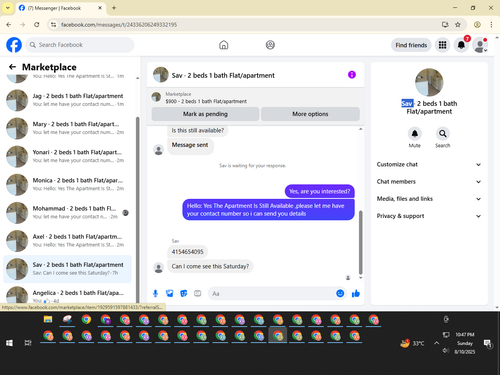Click Mark as pending button
Viewport: 500px width, 375px height.
pyautogui.click(x=205, y=114)
